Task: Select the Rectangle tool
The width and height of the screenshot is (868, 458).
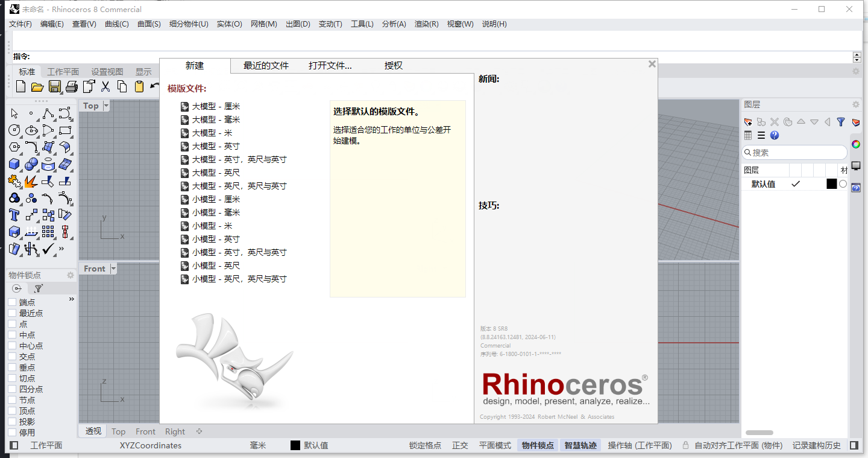Action: click(x=65, y=130)
